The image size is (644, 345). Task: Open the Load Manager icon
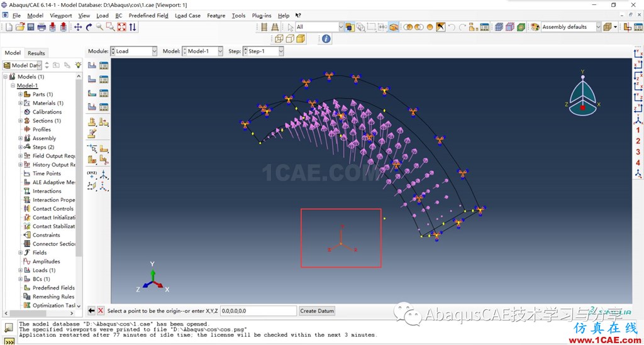(104, 65)
